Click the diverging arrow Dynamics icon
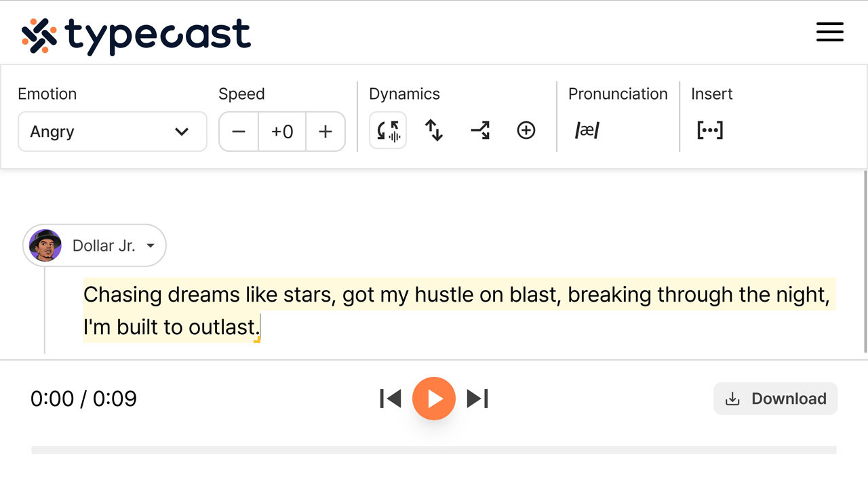Screen dimensions: 868x488 click(479, 131)
